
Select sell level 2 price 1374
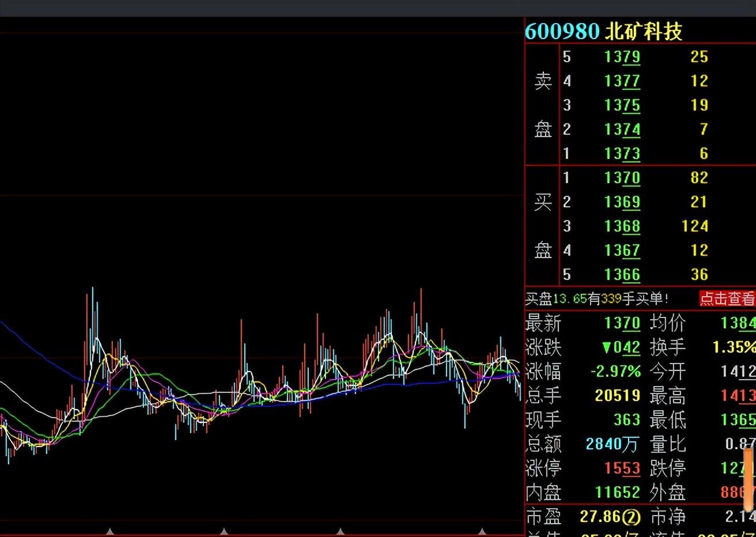pos(622,129)
